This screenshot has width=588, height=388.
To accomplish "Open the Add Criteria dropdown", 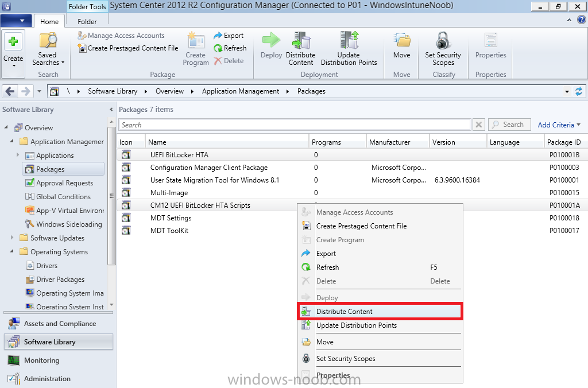I will [559, 125].
